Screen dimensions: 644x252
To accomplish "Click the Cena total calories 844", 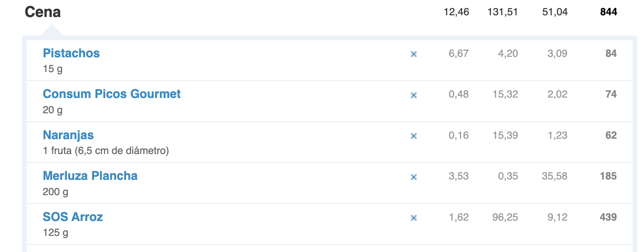I will pos(608,12).
